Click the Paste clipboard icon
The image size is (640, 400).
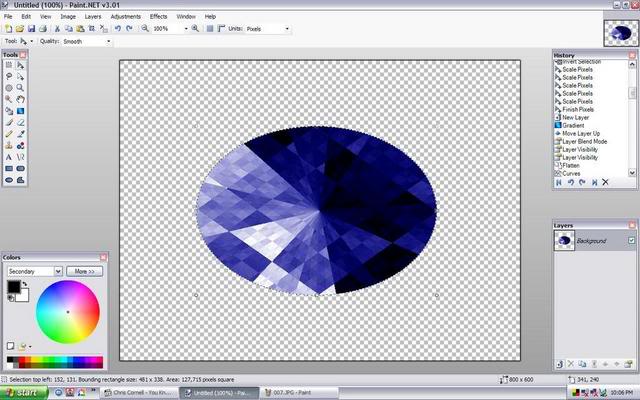point(80,29)
